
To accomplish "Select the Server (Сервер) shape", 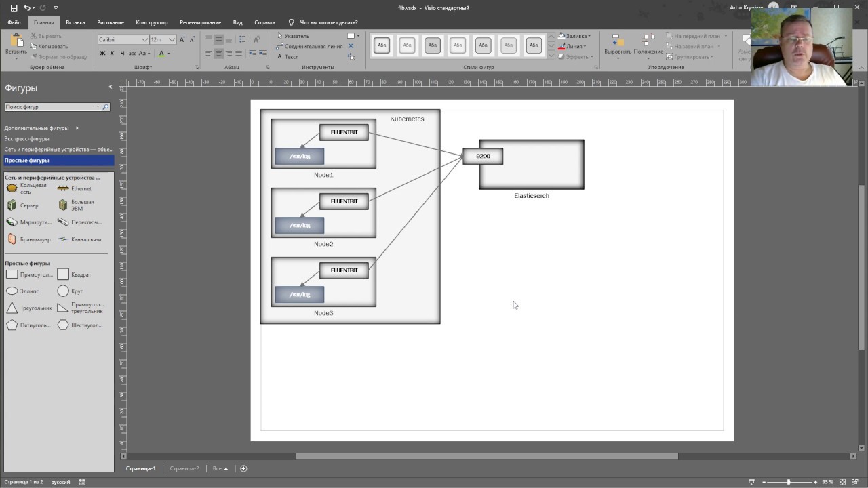I will (x=22, y=205).
